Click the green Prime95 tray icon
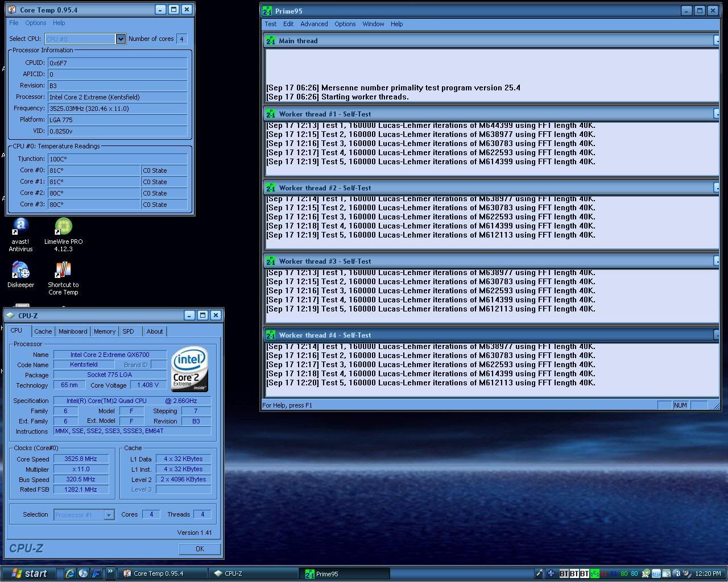 click(595, 573)
